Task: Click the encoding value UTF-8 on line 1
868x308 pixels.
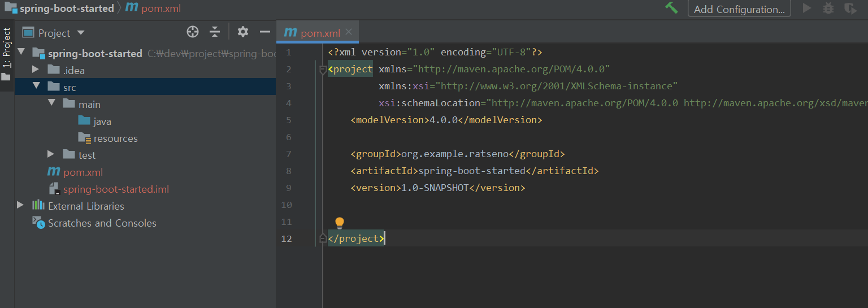Action: click(x=511, y=52)
